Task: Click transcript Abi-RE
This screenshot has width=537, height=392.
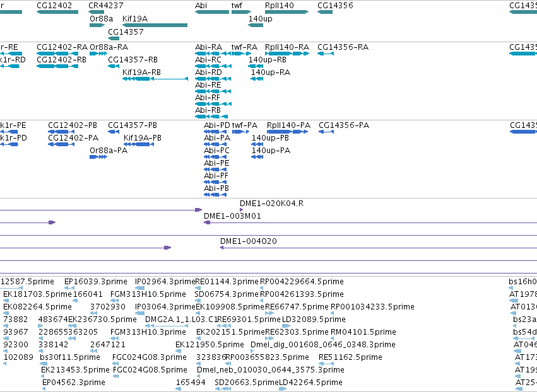Action: click(x=213, y=91)
